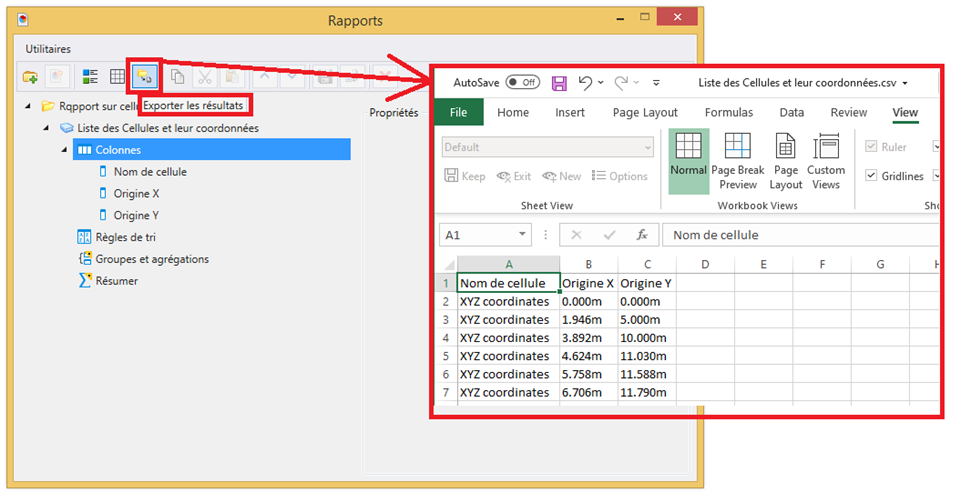Click cell containing 6.706m

tap(588, 392)
